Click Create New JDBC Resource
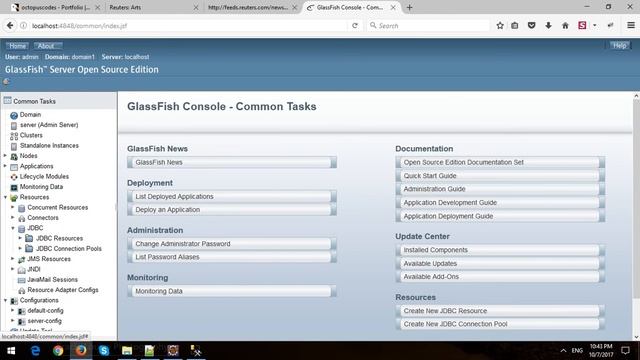The image size is (640, 360). coord(500,311)
